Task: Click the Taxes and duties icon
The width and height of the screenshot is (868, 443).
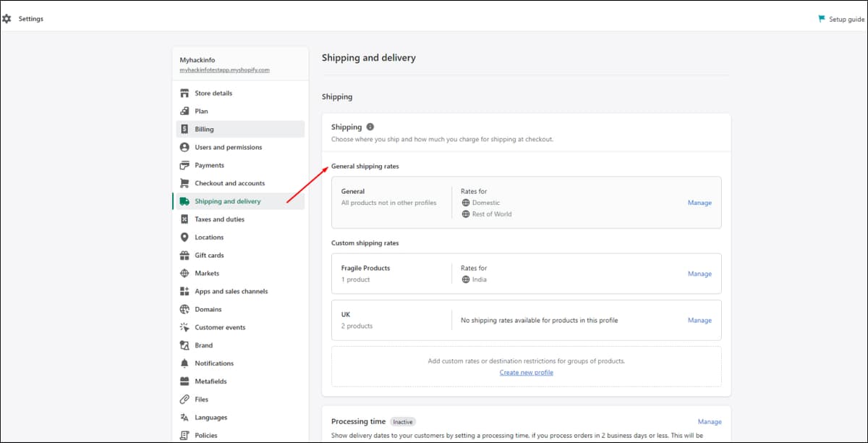Action: [184, 219]
